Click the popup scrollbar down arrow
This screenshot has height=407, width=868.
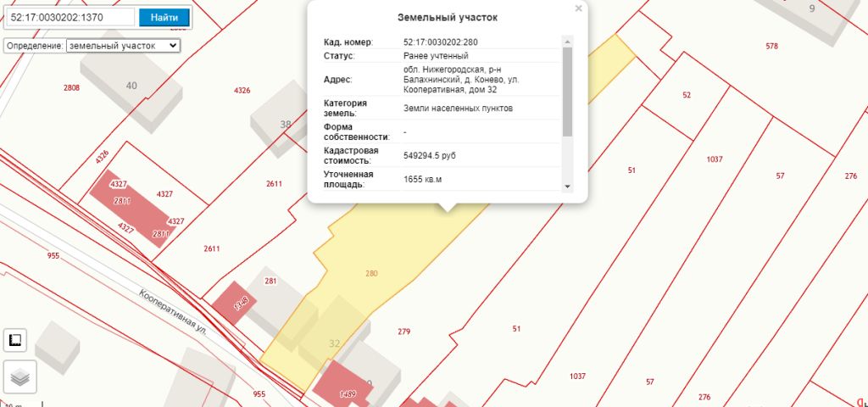click(x=567, y=187)
